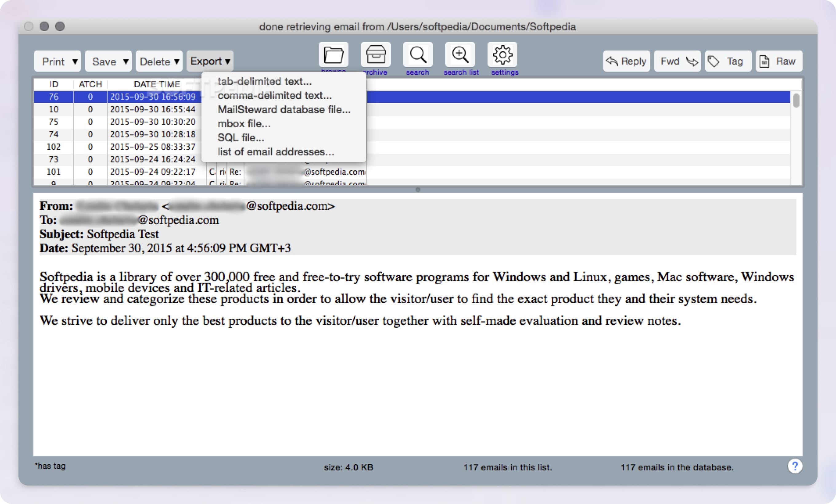Open the Delete dropdown
The image size is (836, 504).
coord(159,61)
